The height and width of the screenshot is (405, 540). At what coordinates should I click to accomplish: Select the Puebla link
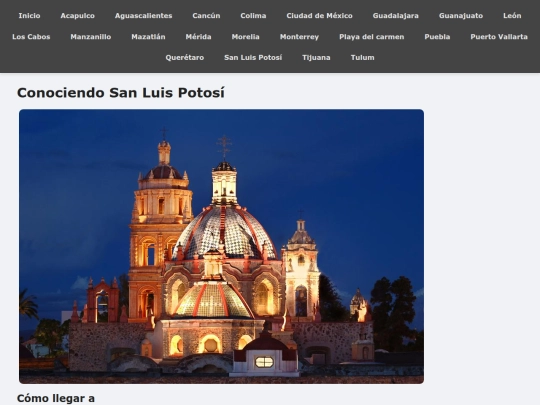pyautogui.click(x=437, y=37)
